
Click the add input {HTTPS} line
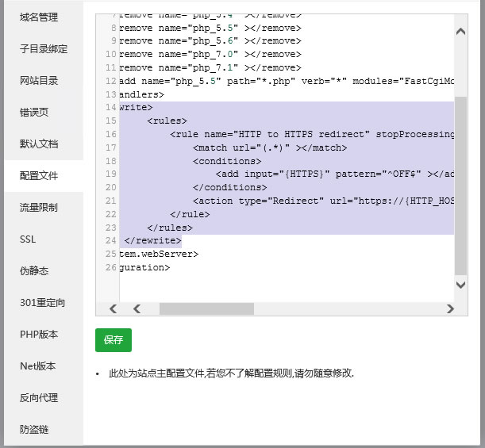[335, 174]
